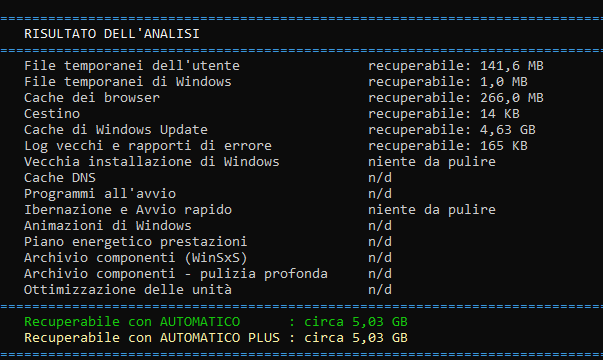Viewport: 603px width, 360px height.
Task: Click the n/d value for WinSxS row
Action: [x=380, y=258]
